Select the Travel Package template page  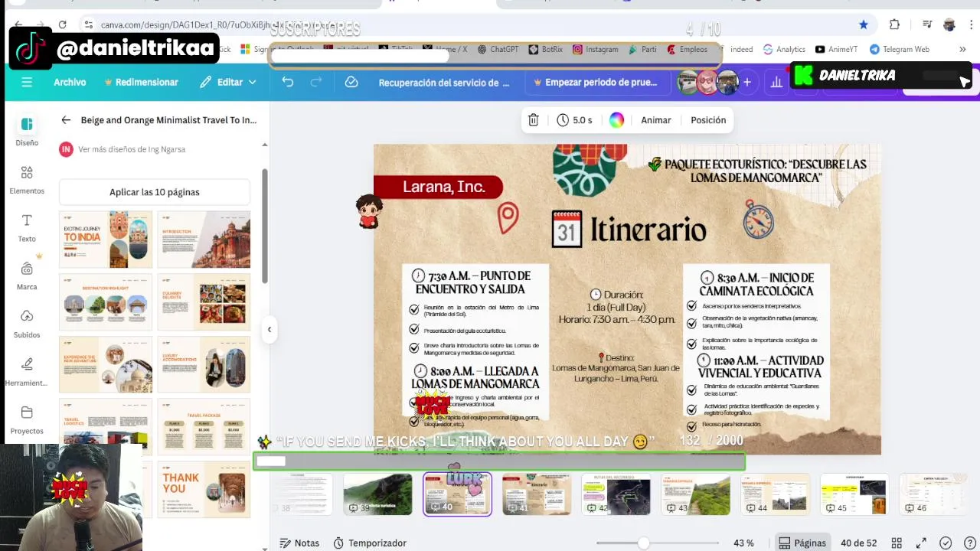204,427
